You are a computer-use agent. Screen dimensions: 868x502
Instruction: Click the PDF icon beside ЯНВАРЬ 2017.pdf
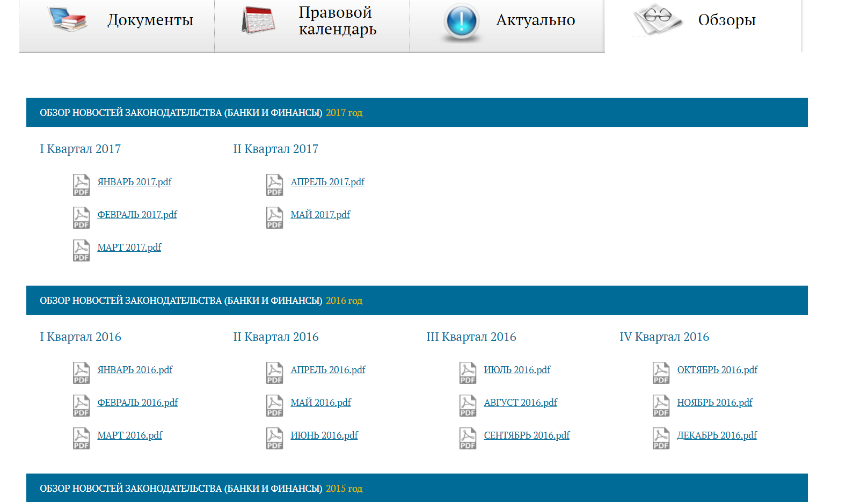[81, 185]
